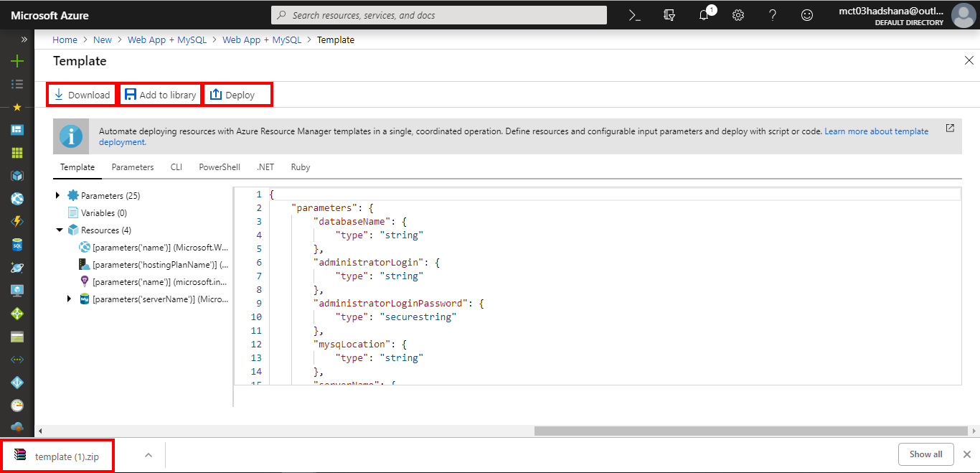This screenshot has height=473, width=980.
Task: Click the "administratorLogin" line in the code
Action: 377,263
